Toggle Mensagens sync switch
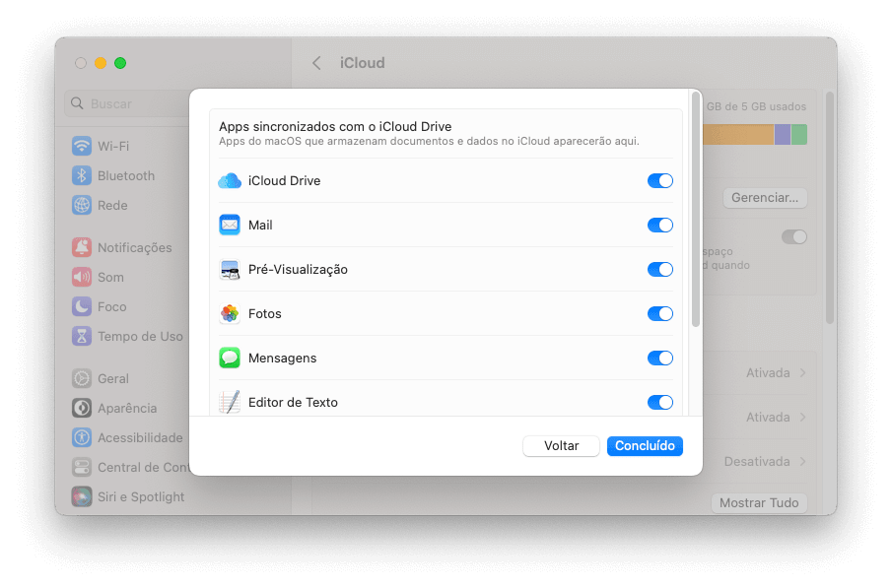The width and height of the screenshot is (892, 588). click(660, 359)
